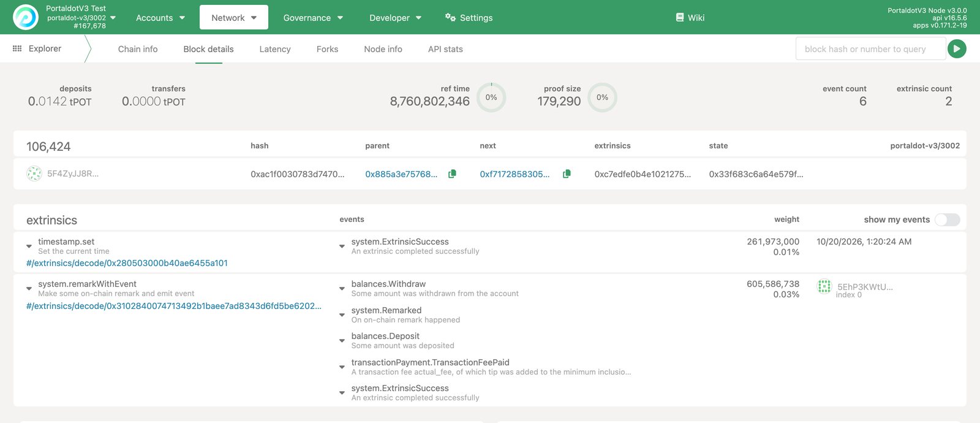
Task: Open the parent block hash link 0x885a3e75768
Action: coord(401,174)
